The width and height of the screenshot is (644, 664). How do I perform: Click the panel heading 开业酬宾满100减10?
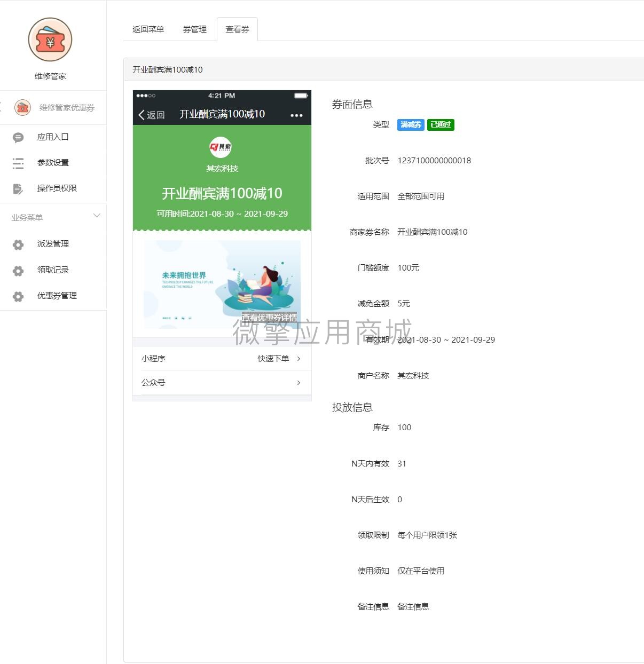tap(168, 70)
